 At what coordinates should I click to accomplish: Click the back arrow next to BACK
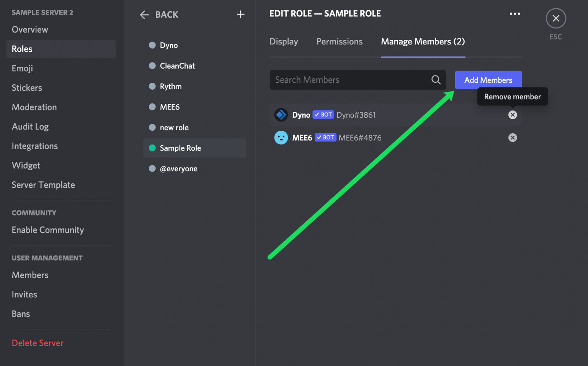(x=144, y=15)
